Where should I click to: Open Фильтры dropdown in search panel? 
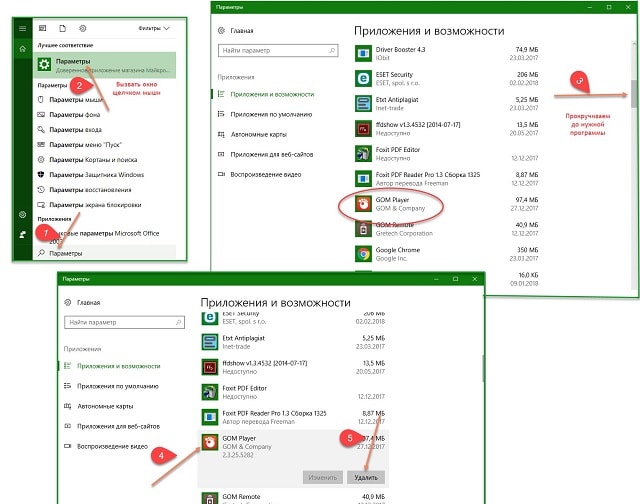(x=153, y=28)
